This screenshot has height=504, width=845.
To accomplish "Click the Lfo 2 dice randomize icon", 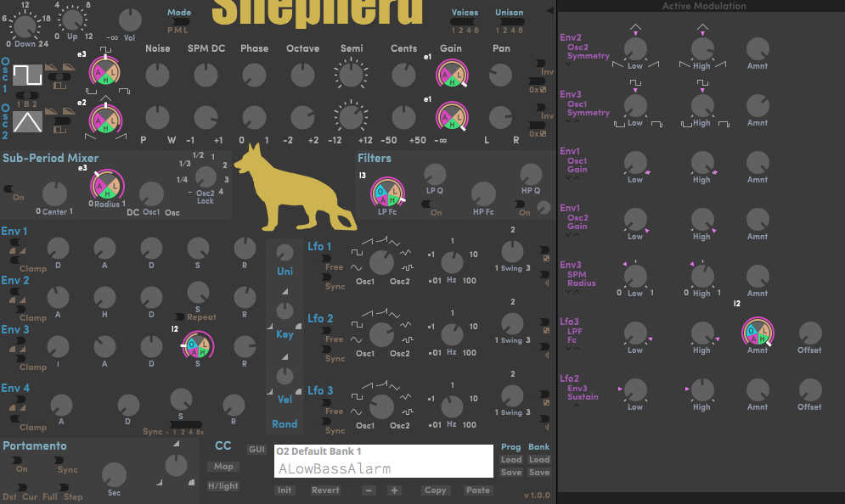I will click(x=546, y=331).
